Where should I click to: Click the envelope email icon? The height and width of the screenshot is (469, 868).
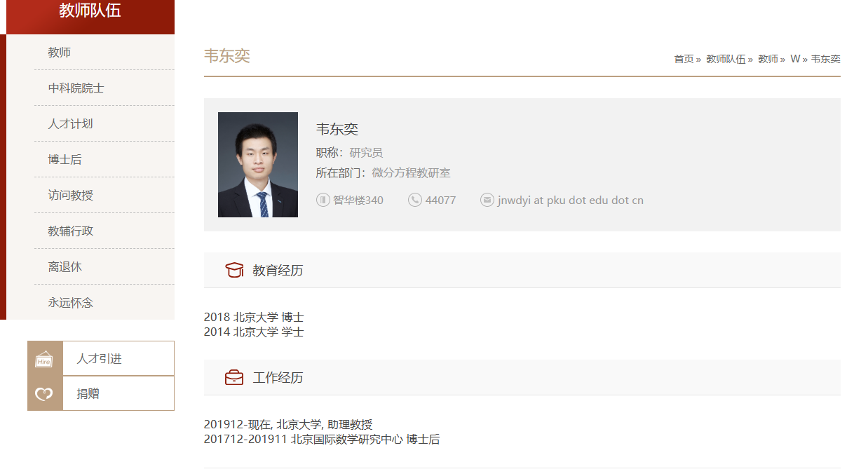click(x=487, y=200)
